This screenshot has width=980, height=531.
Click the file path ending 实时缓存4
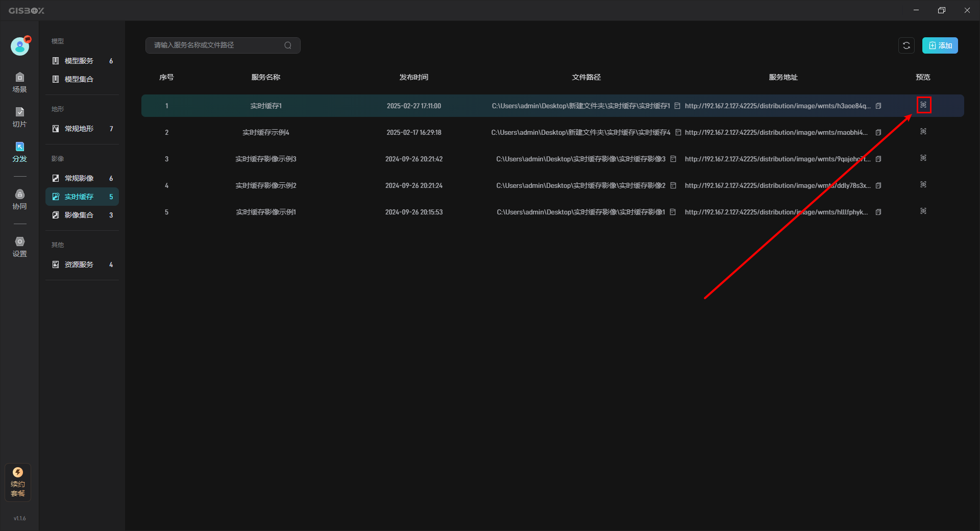coord(581,132)
